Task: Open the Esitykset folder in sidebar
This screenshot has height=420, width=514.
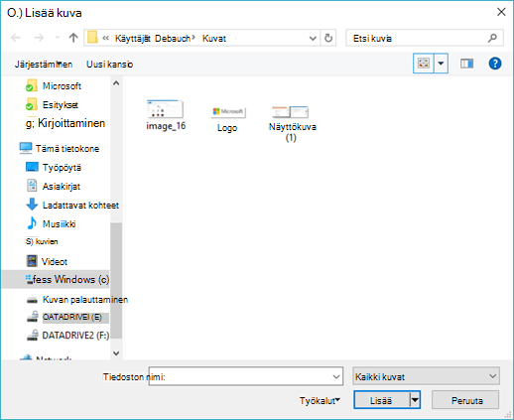Action: [61, 105]
